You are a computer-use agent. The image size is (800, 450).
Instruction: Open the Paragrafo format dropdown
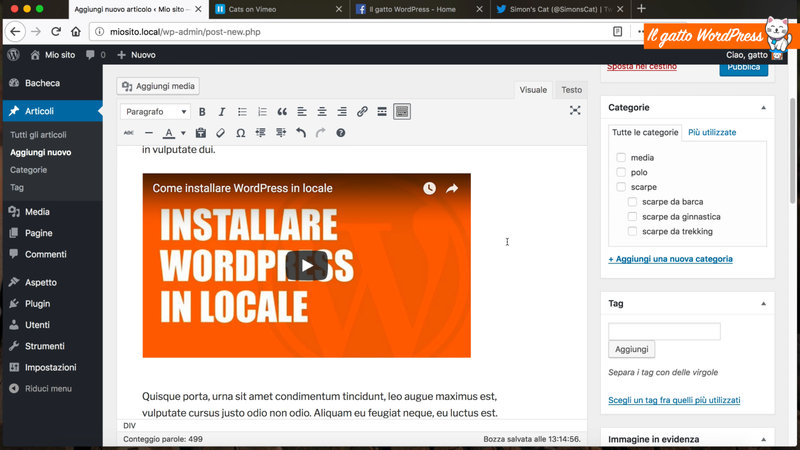point(156,112)
